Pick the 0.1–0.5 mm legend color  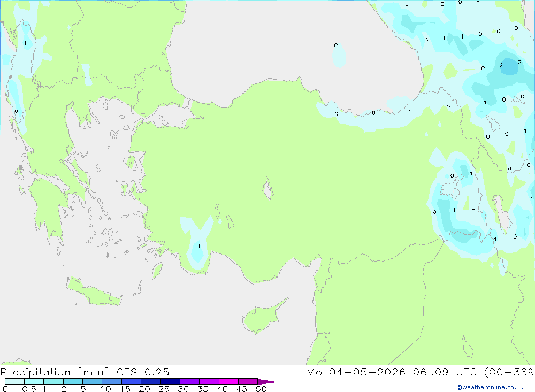[14, 381]
